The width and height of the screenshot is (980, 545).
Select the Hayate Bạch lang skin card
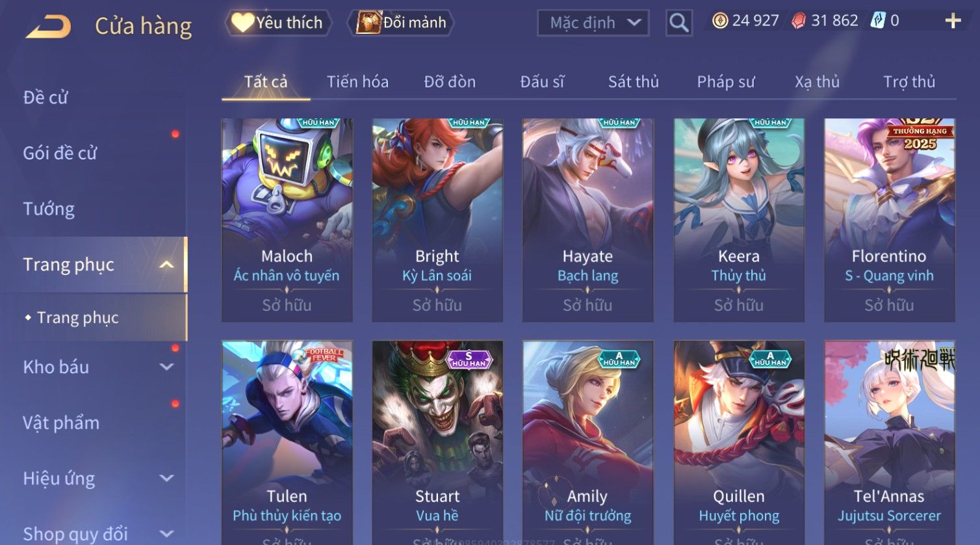coord(587,220)
